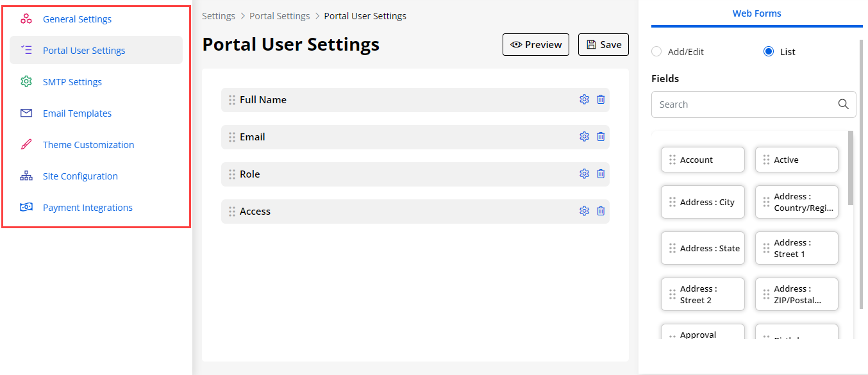Click the Preview button
The height and width of the screenshot is (375, 868).
536,45
